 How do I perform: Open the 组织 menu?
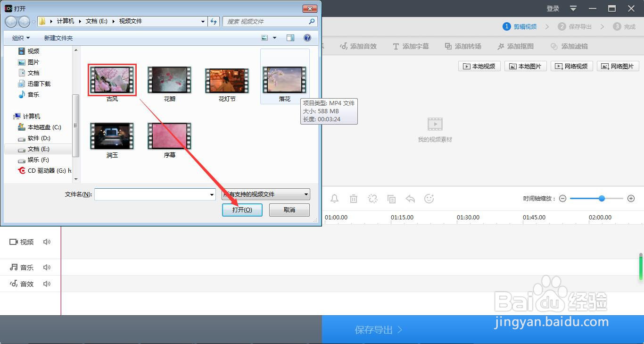pos(21,38)
